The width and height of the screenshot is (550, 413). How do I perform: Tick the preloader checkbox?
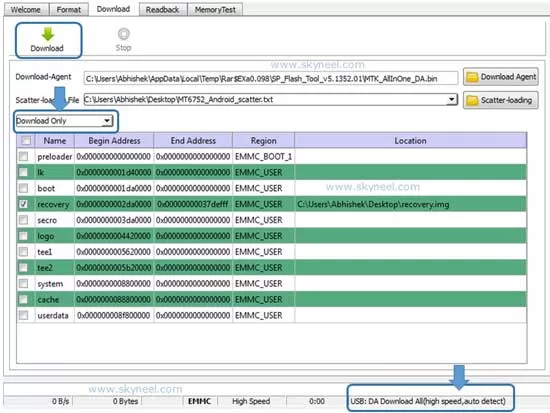24,156
